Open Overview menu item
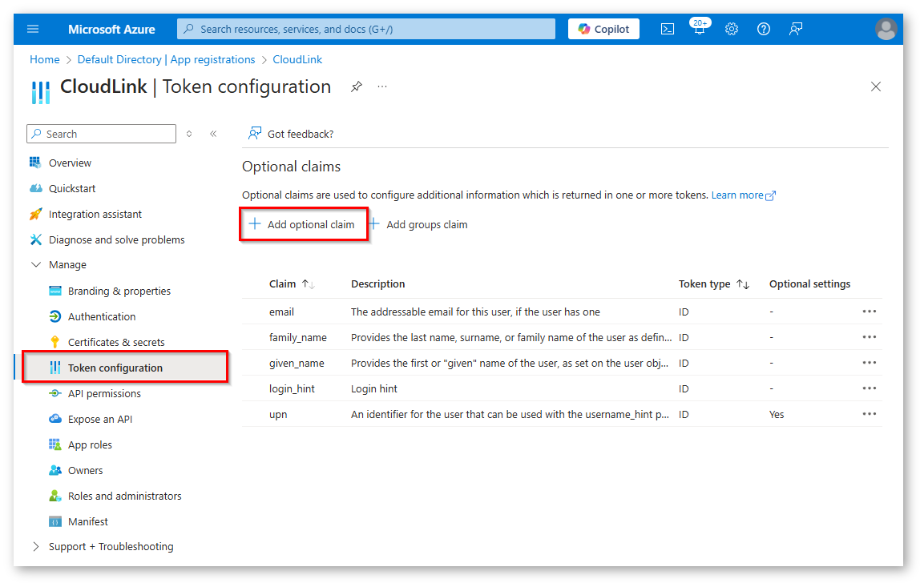This screenshot has height=587, width=924. (x=70, y=163)
